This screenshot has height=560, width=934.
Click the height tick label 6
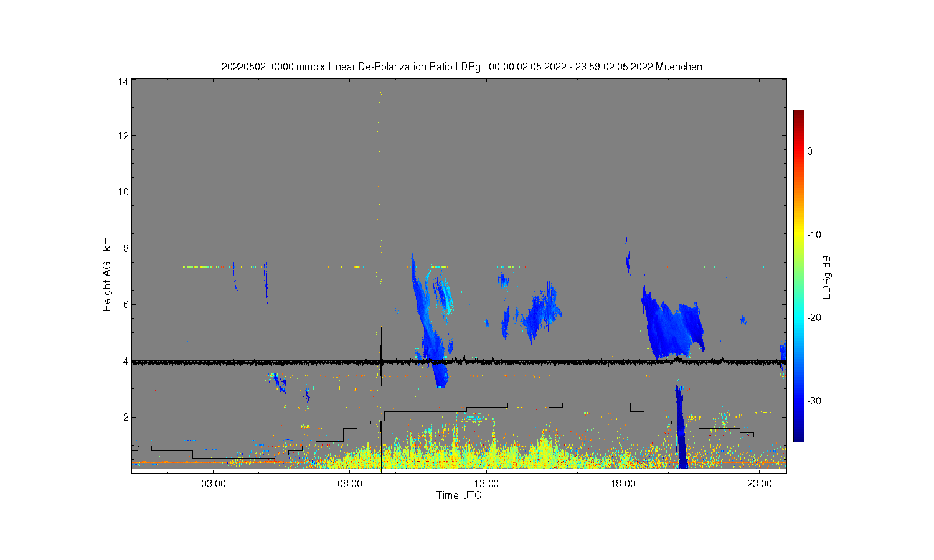126,304
